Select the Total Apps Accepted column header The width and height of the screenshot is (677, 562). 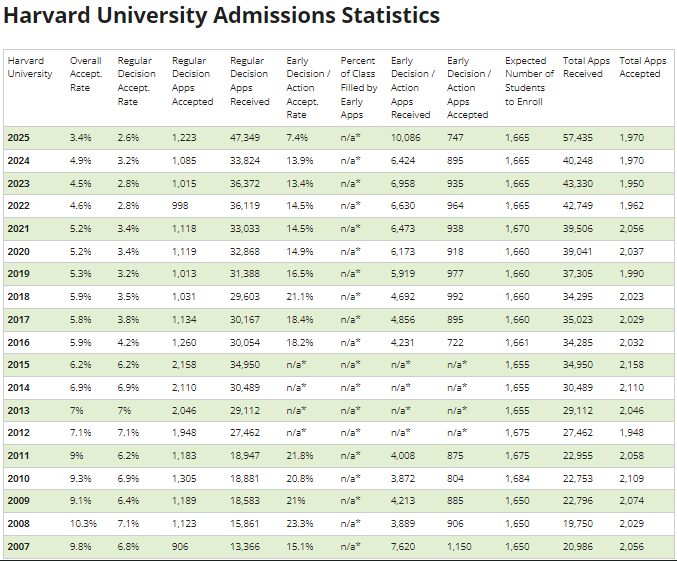pyautogui.click(x=641, y=67)
